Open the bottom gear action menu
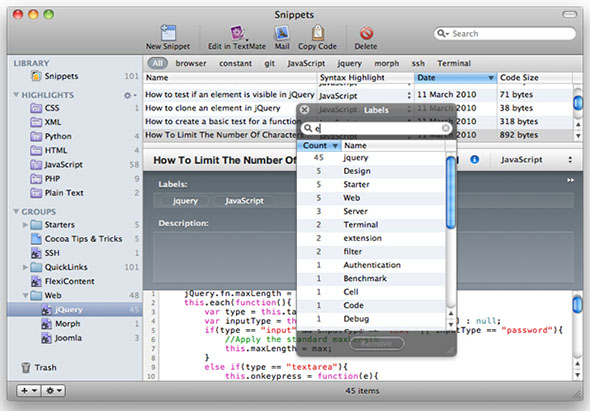Screen dimensions: 590x411 point(53,391)
